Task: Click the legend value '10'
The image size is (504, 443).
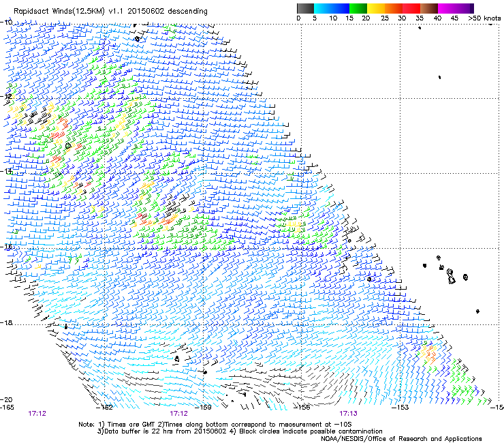Action: (x=333, y=18)
